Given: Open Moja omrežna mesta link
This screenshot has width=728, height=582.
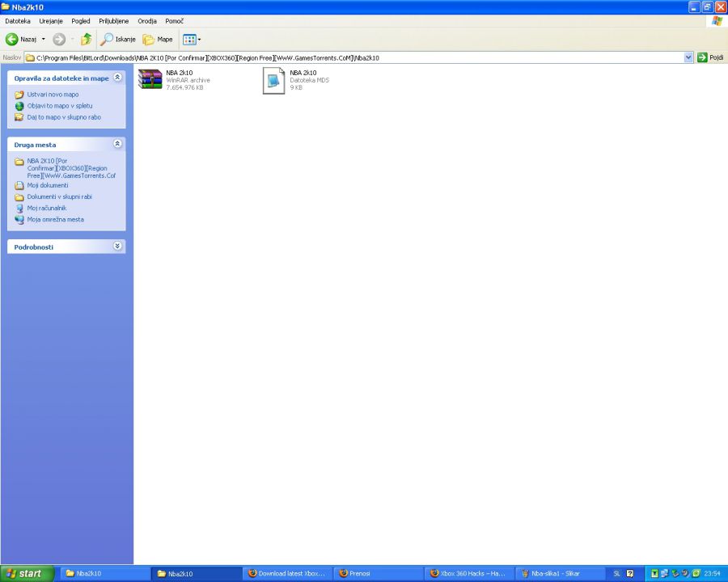Looking at the screenshot, I should [55, 220].
